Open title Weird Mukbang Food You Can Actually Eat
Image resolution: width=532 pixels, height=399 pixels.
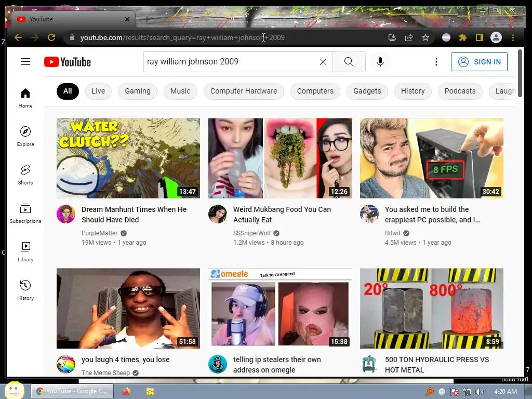(282, 215)
